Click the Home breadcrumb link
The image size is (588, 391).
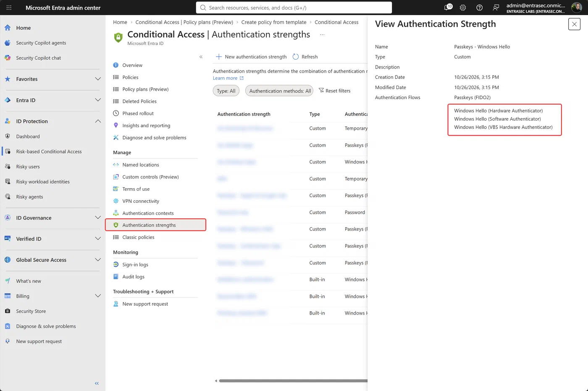click(120, 22)
